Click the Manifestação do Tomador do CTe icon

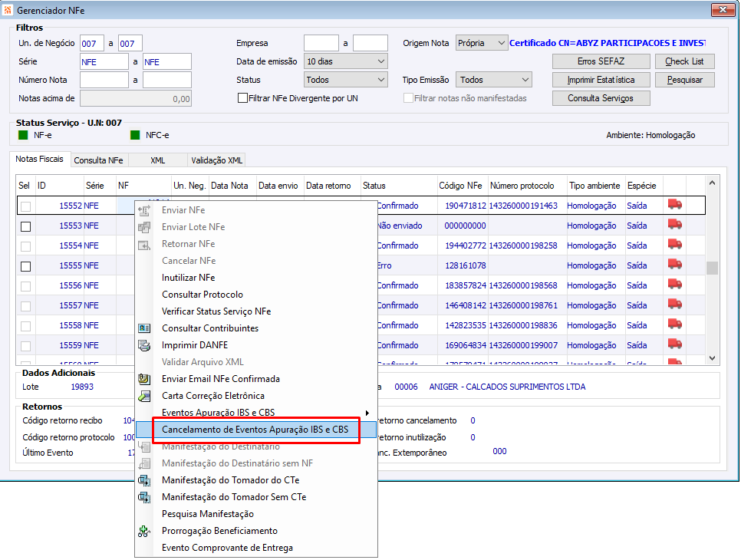(144, 480)
